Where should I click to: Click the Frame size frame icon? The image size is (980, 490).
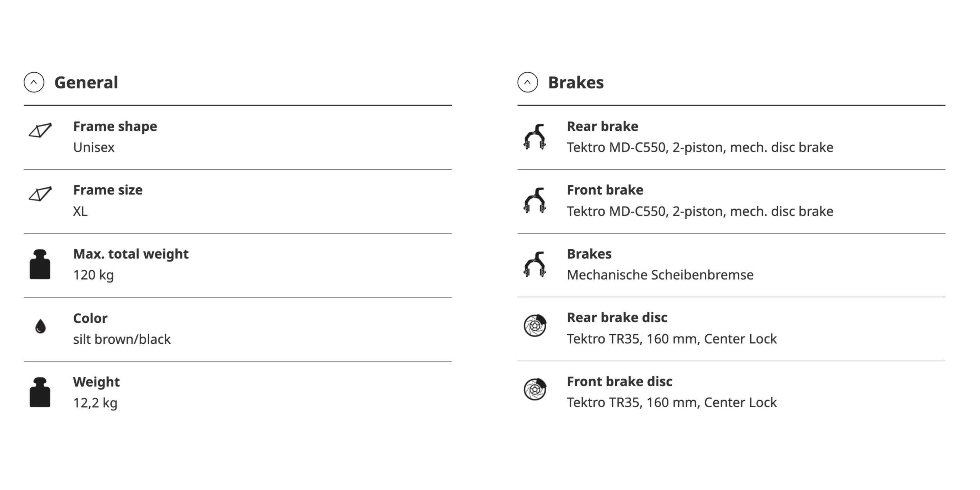coord(40,194)
